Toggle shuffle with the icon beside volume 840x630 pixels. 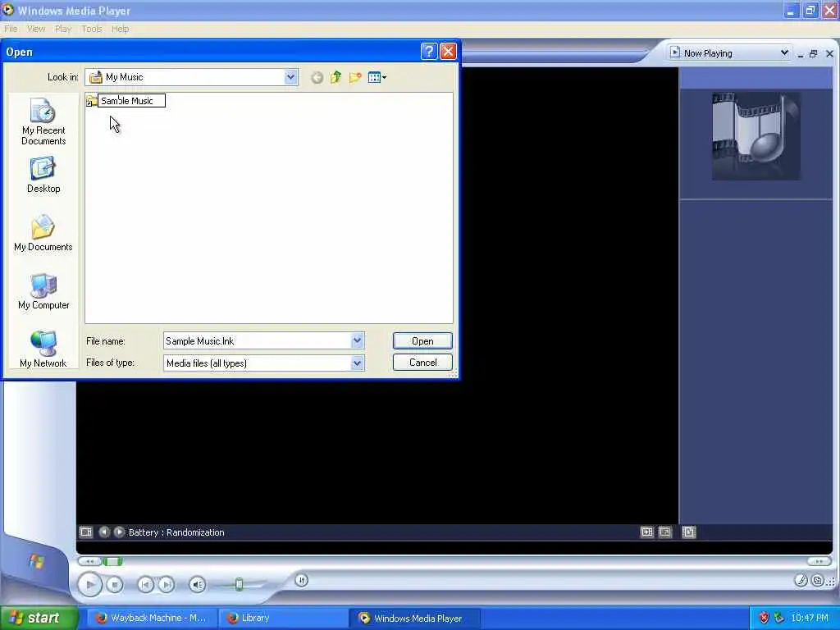coord(302,580)
